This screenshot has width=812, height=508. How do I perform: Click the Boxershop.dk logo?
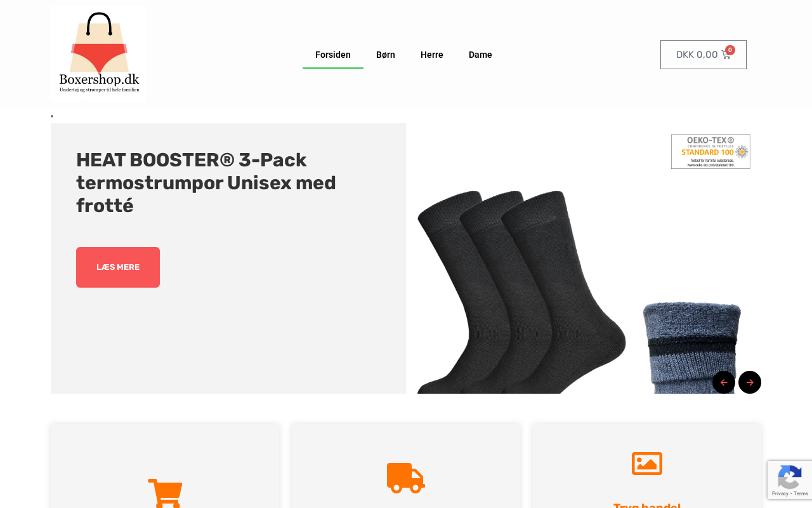point(99,54)
